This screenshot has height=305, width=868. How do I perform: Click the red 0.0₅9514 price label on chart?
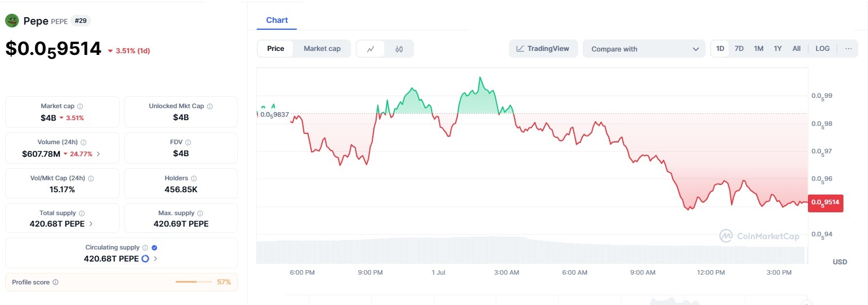(825, 203)
